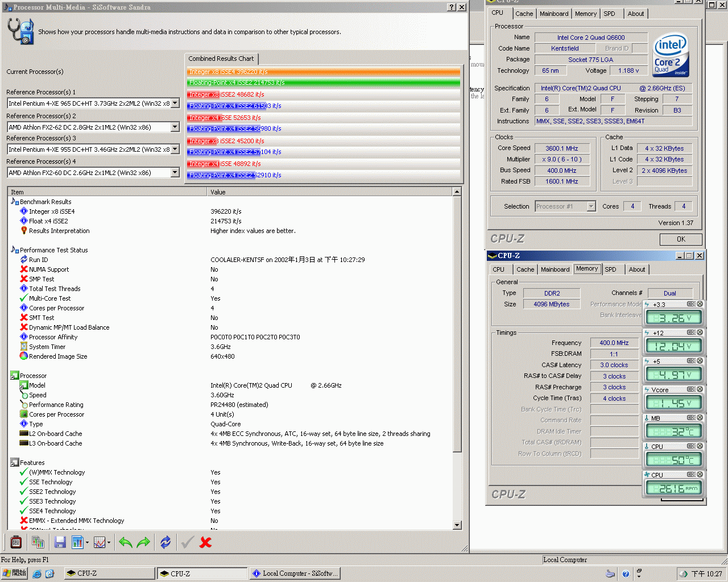Click the Intel Core 2 Quad Q6600 name field
Viewport: 728px width, 582px height.
[x=591, y=38]
